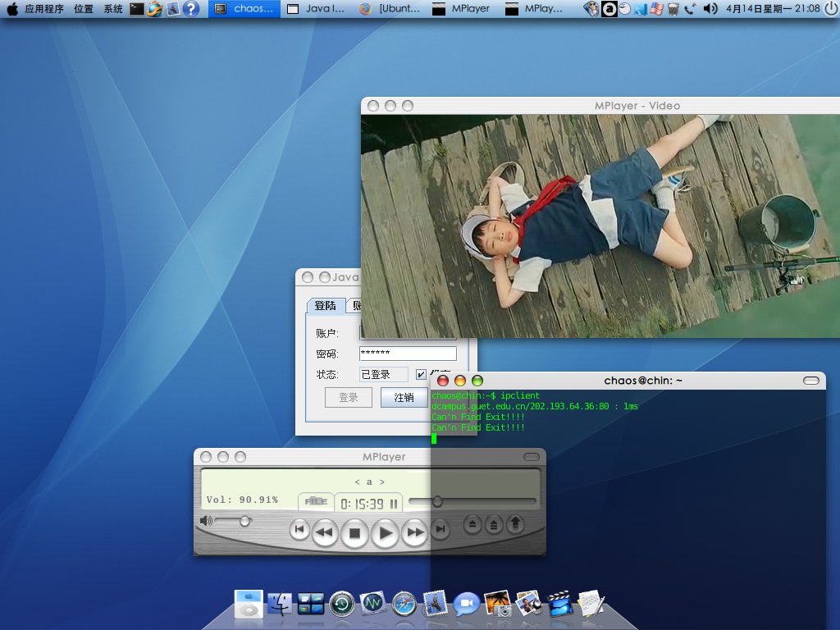This screenshot has width=840, height=630.
Task: Click the date and time clock in panel
Action: click(x=773, y=8)
